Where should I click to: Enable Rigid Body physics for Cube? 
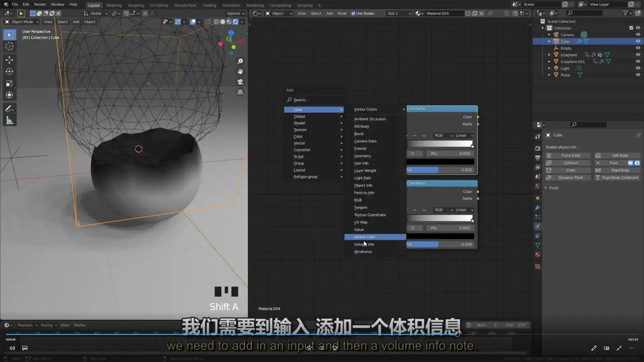click(620, 170)
